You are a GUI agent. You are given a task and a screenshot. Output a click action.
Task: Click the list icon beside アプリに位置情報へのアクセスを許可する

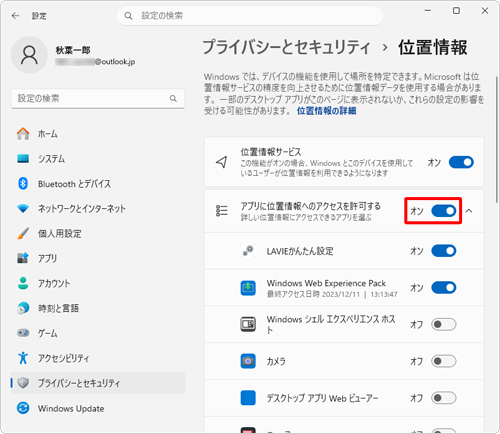[222, 211]
